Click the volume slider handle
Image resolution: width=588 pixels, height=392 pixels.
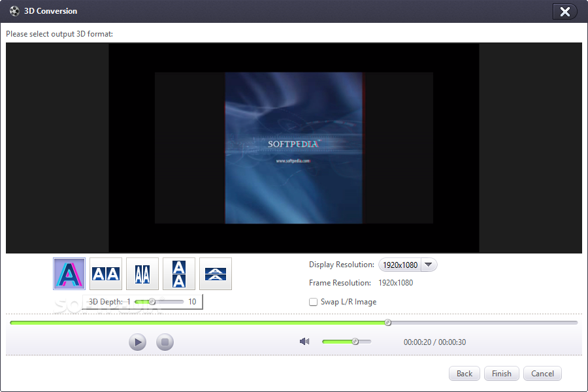(x=355, y=341)
